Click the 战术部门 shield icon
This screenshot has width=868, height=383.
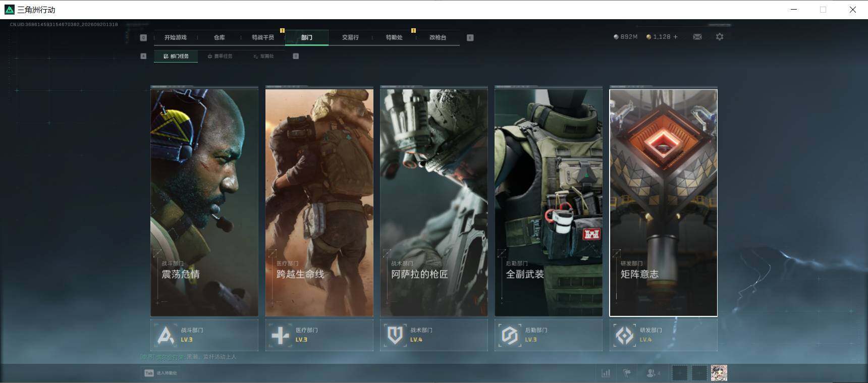(395, 335)
